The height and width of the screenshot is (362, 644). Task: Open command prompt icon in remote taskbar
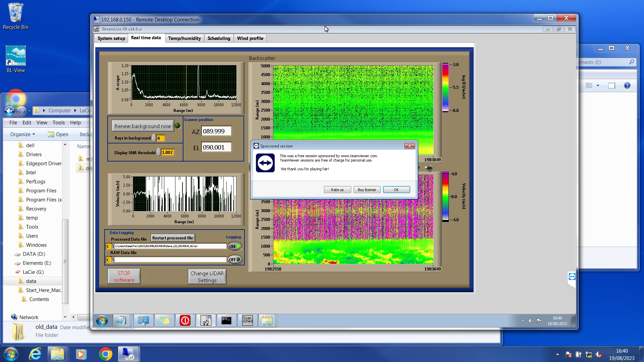[226, 320]
